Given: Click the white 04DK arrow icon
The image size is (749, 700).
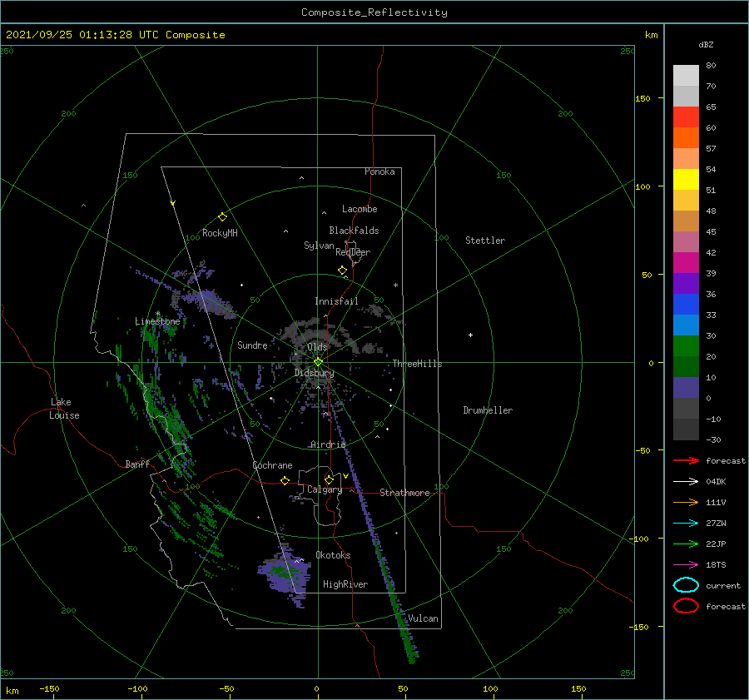Looking at the screenshot, I should (686, 482).
